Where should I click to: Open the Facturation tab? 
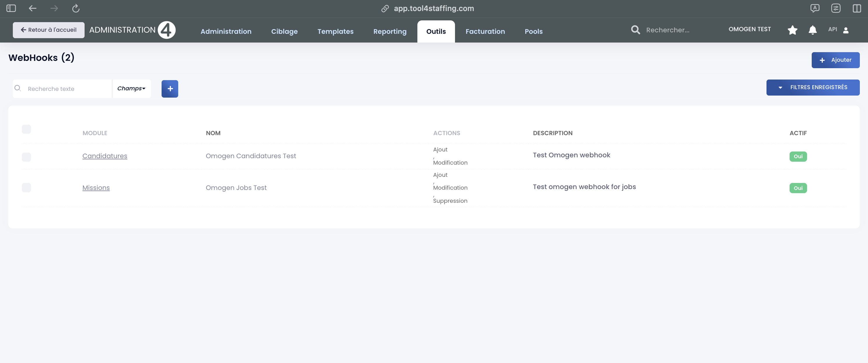[x=485, y=32]
